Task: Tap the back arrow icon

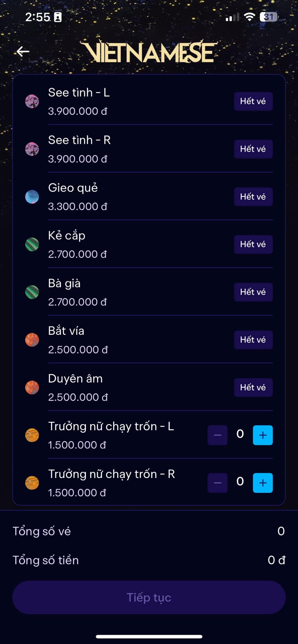Action: pos(23,51)
